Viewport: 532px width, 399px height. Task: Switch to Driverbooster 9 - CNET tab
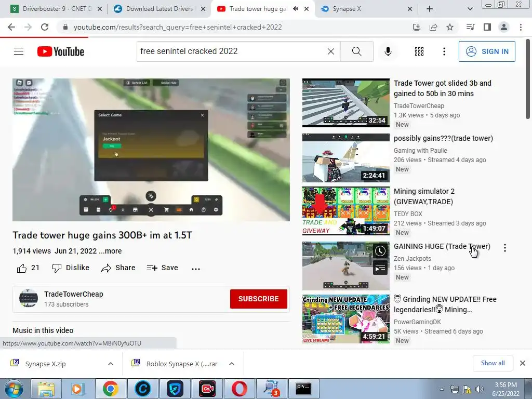[x=56, y=9]
